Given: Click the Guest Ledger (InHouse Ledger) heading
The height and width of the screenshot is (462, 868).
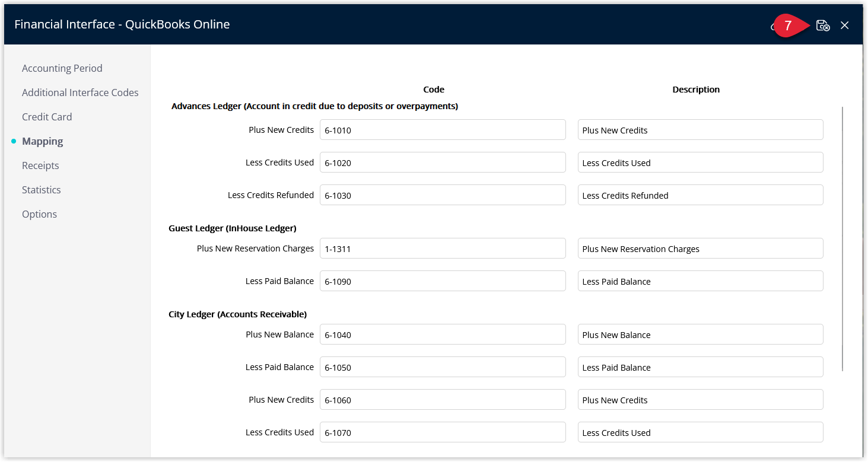Looking at the screenshot, I should click(233, 228).
